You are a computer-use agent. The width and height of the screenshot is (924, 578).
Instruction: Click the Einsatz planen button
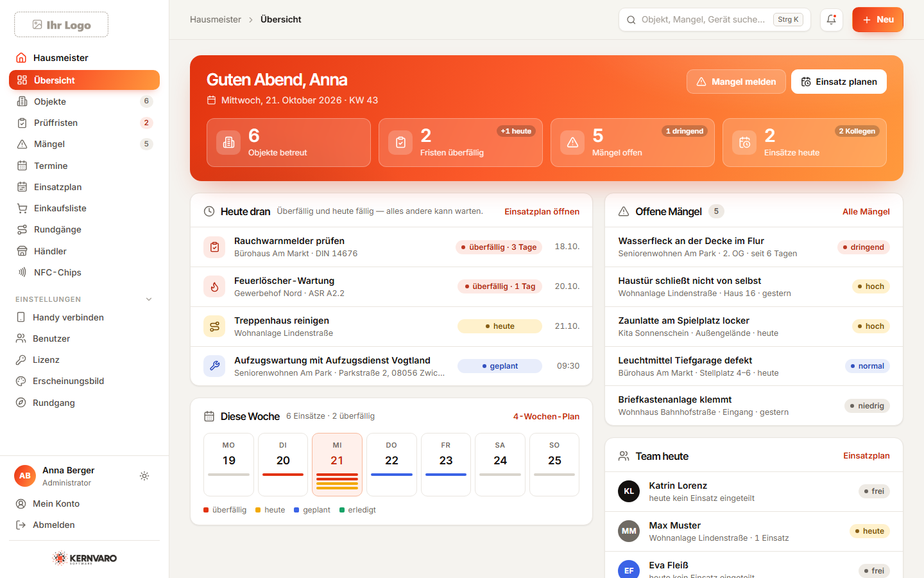pyautogui.click(x=839, y=82)
